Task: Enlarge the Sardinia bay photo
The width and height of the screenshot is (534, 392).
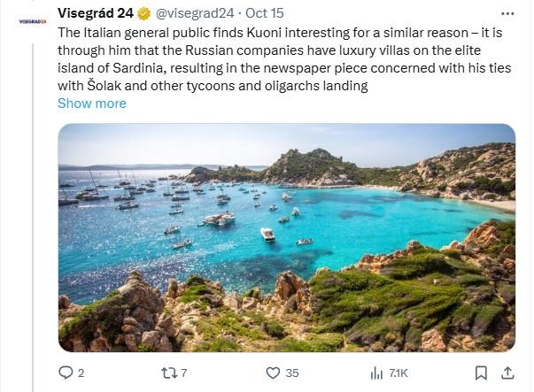Action: coord(286,237)
